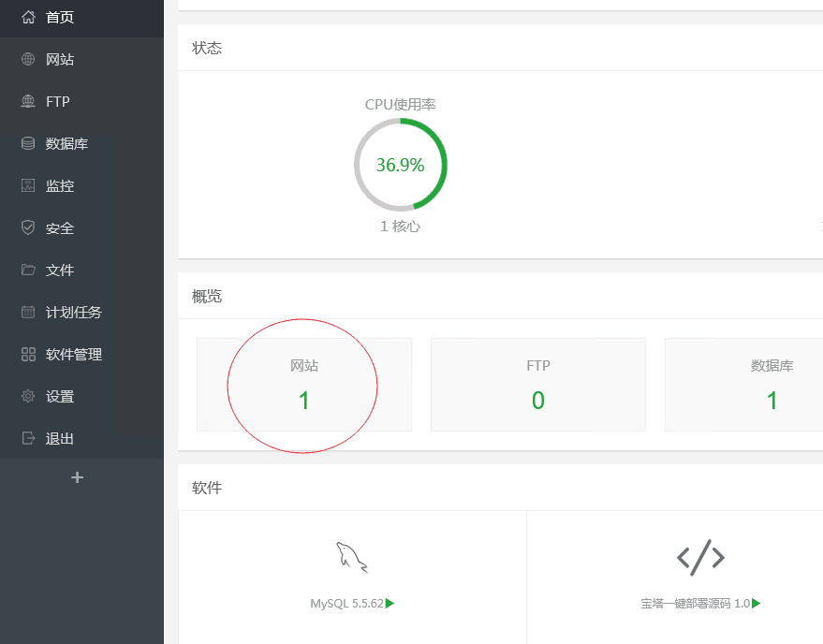Click the database cylinder icon beside 数据库
The image size is (823, 644).
28,143
